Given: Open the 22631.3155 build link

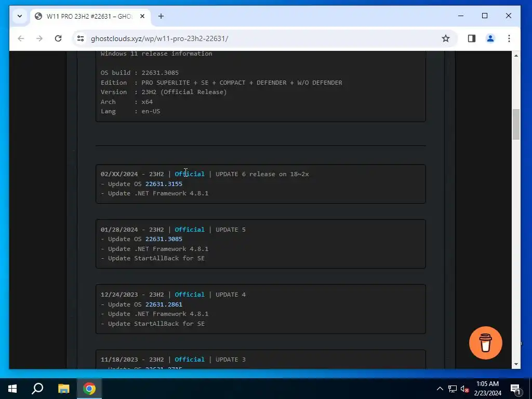Looking at the screenshot, I should [164, 184].
